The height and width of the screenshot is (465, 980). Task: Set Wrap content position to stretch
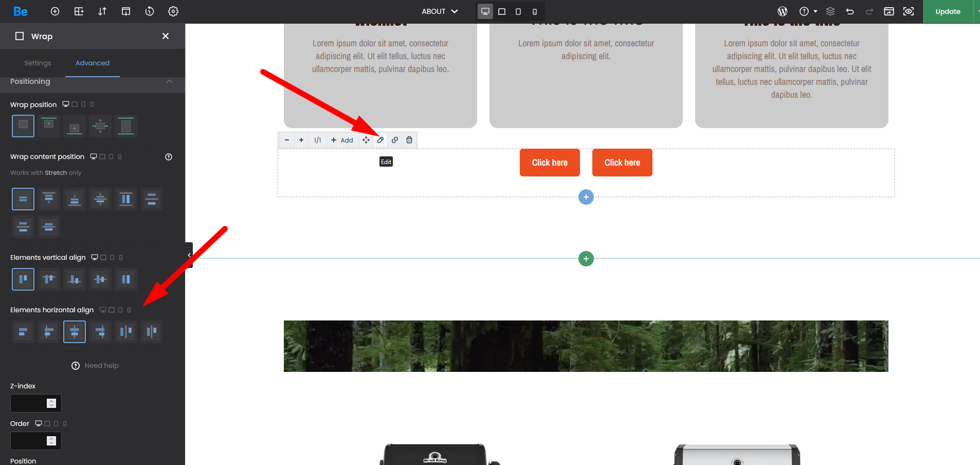tap(126, 199)
